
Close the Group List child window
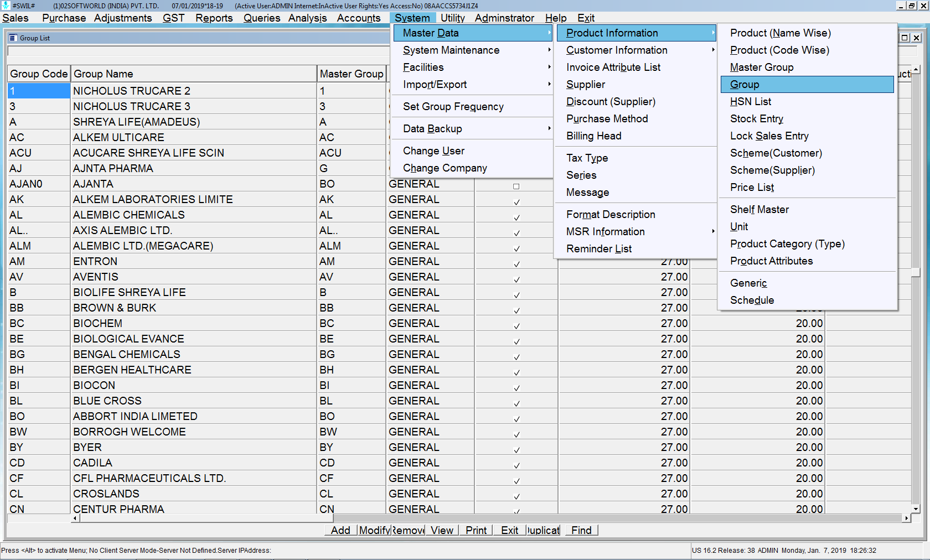[917, 38]
